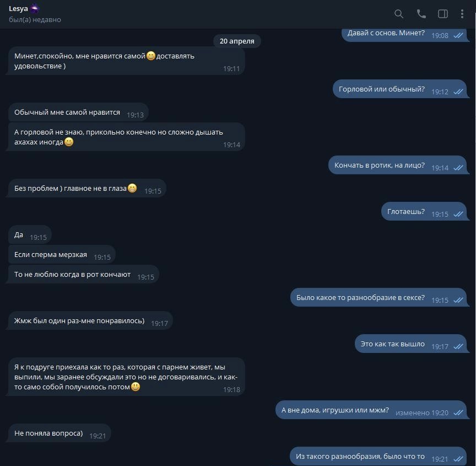Click the 19:17 timestamp on the incoming message

click(x=159, y=324)
